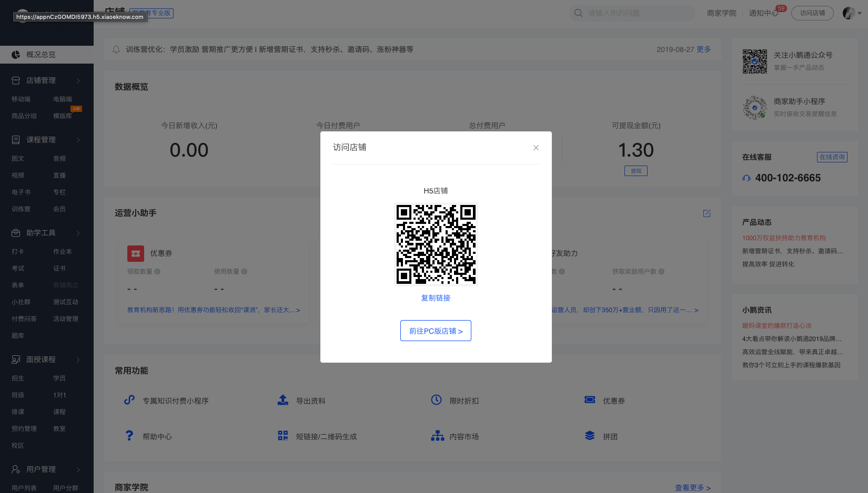Click the 限时折扣 clock icon
Viewport: 868px width, 493px height.
437,400
